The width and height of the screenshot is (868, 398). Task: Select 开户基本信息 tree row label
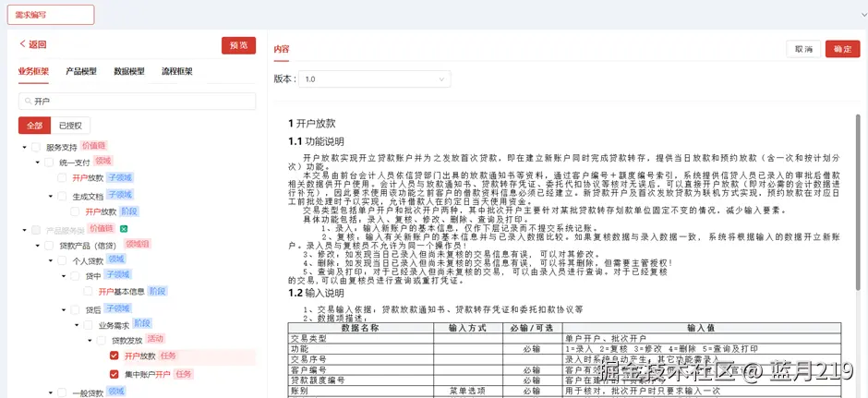(121, 291)
